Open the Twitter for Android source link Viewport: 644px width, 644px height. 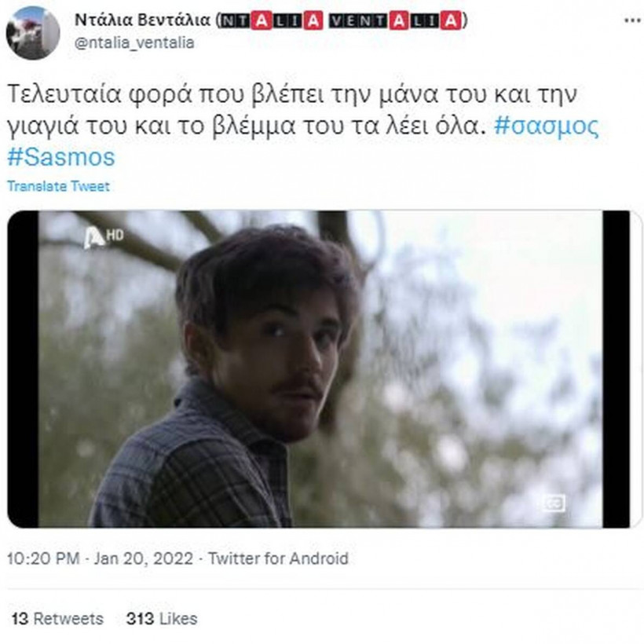pyautogui.click(x=278, y=558)
